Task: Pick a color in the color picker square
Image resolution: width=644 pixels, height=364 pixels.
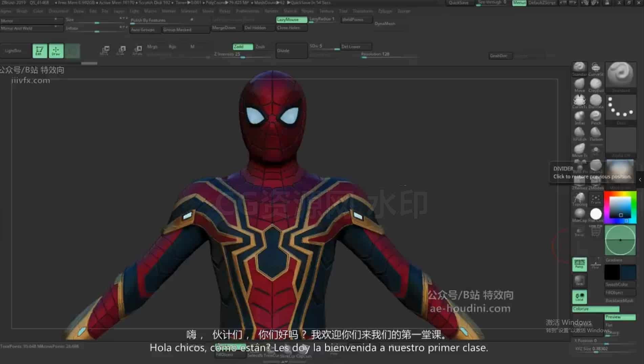Action: [620, 207]
